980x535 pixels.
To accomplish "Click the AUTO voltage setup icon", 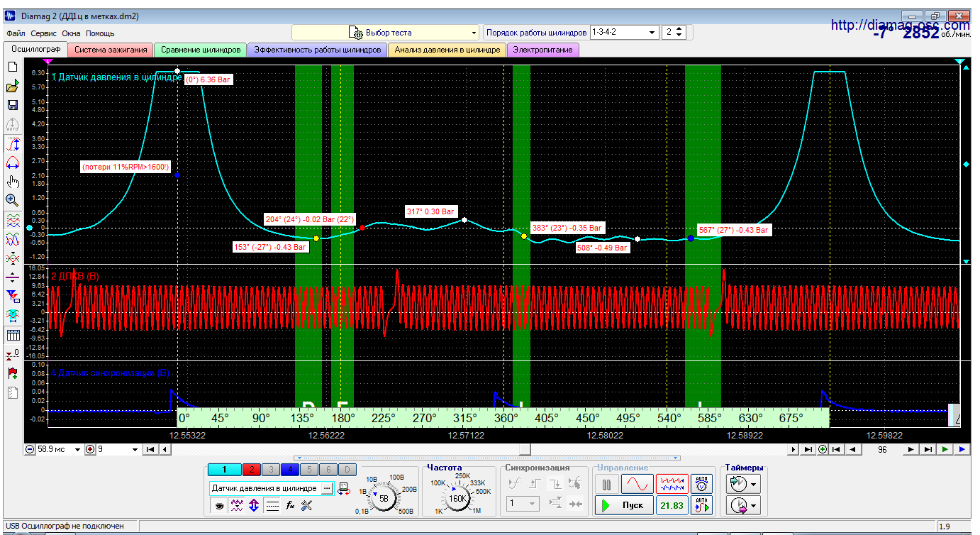I will pos(701,484).
